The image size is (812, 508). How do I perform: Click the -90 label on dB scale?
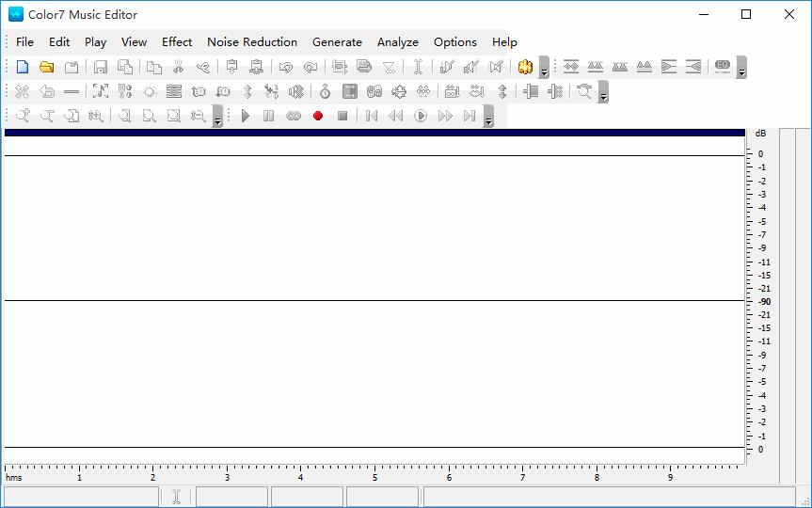[764, 301]
